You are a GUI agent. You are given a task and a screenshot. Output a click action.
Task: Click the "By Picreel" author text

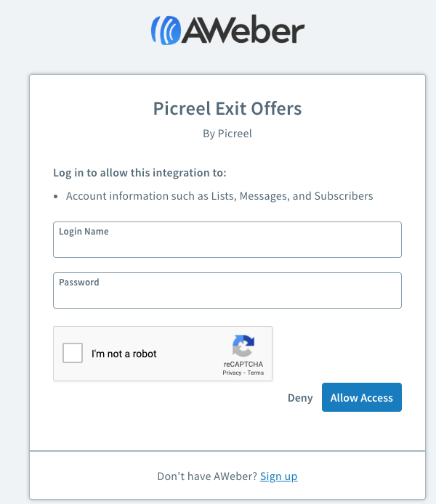pyautogui.click(x=227, y=134)
